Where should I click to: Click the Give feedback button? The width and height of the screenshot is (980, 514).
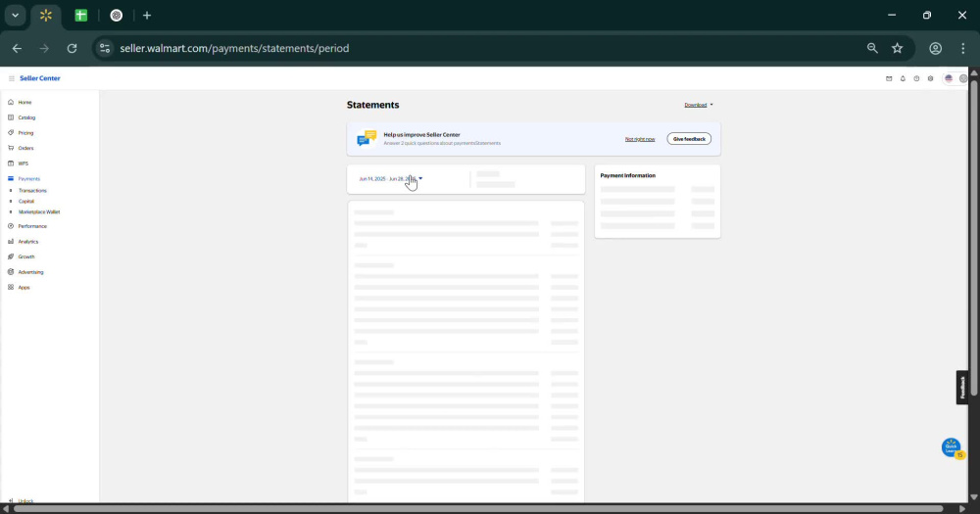689,139
